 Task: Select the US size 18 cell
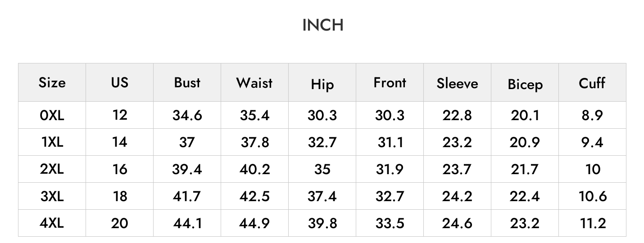click(119, 196)
